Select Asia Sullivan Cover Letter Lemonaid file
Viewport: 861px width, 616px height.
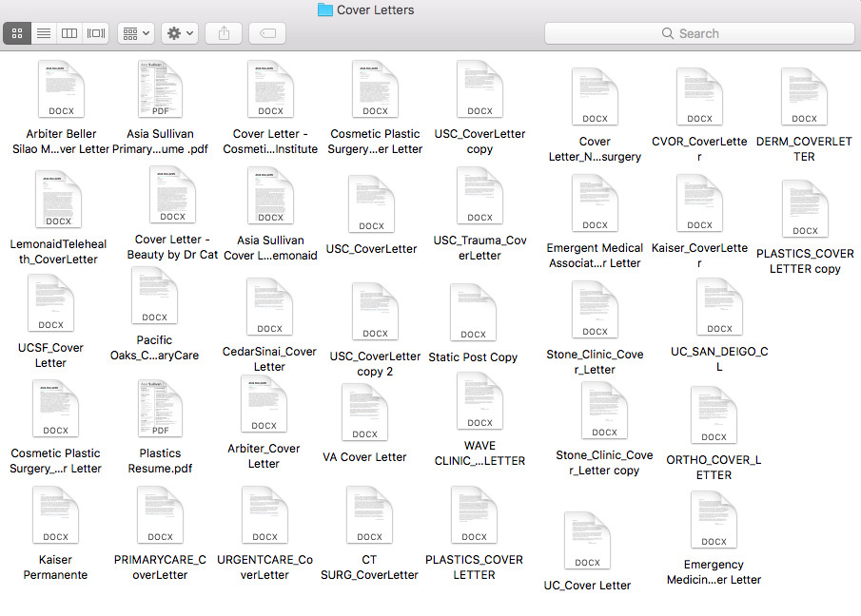point(270,195)
